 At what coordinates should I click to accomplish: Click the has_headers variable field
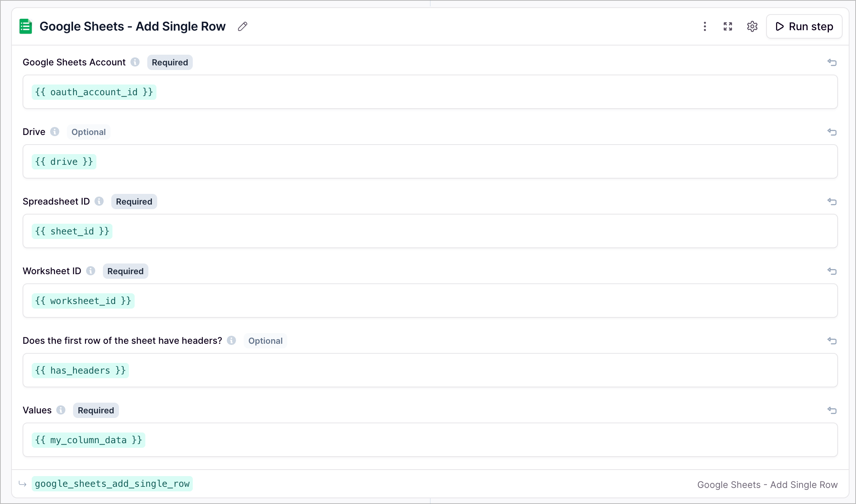pos(80,370)
